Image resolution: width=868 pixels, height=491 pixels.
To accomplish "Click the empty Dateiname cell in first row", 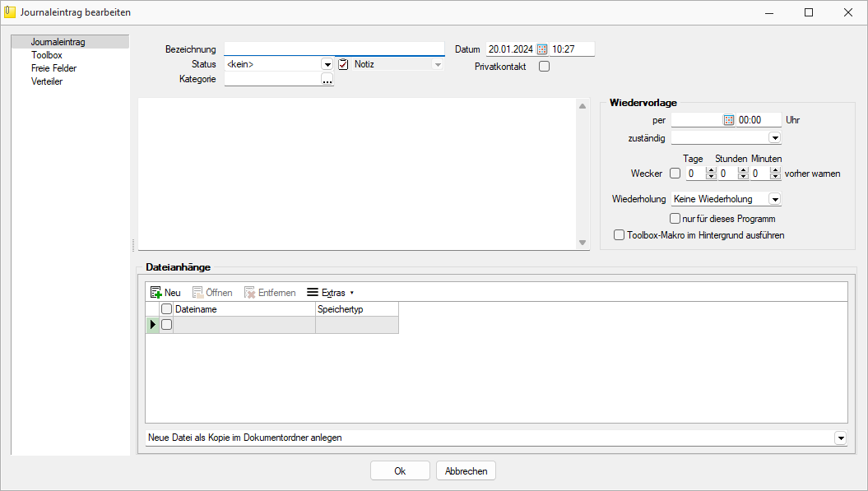I will click(x=244, y=325).
